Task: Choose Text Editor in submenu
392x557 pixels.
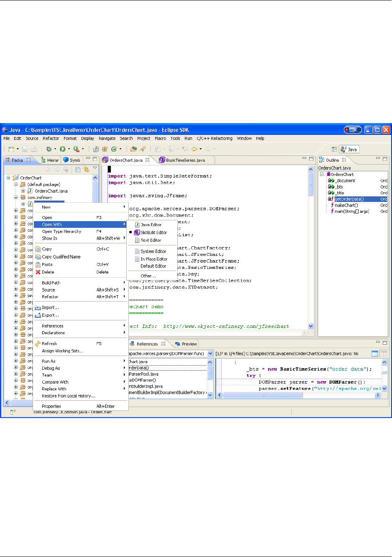Action: coord(152,240)
